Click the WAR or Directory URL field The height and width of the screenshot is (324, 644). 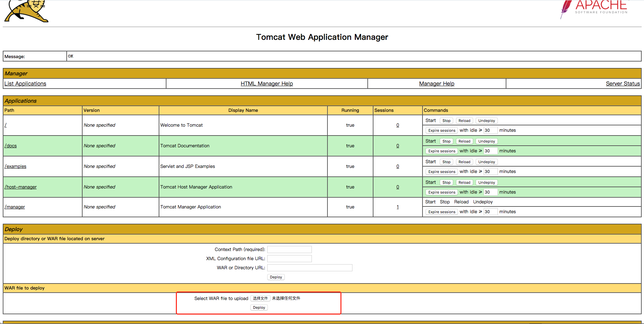click(310, 268)
